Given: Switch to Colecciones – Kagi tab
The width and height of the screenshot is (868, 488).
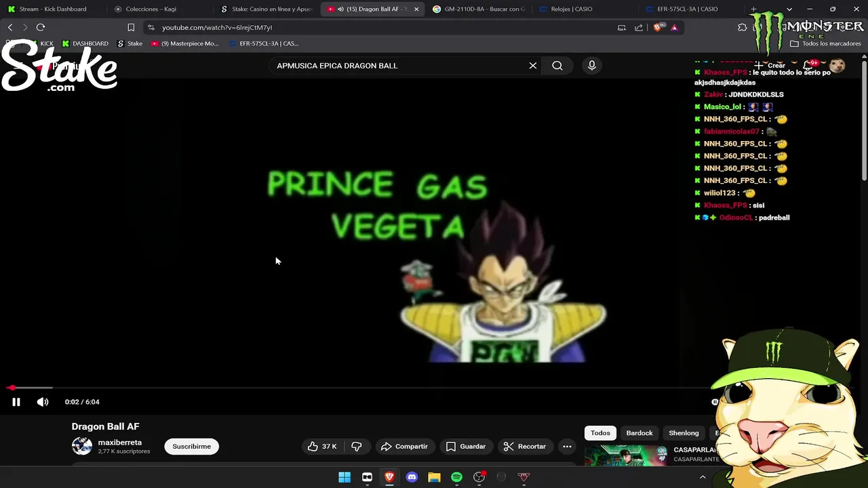Looking at the screenshot, I should tap(151, 9).
